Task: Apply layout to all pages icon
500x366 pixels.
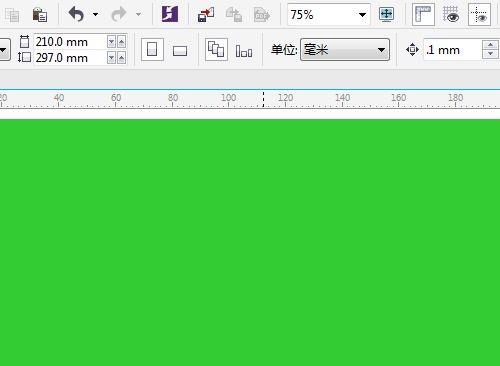Action: (x=216, y=50)
